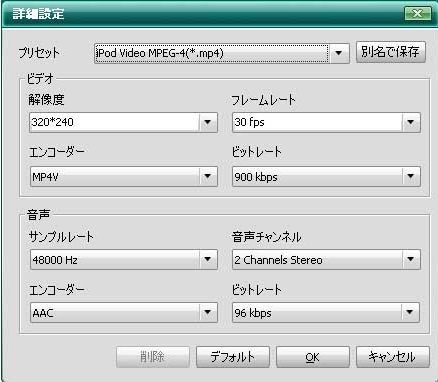
Task: Click the 音声 group heading
Action: tap(39, 215)
